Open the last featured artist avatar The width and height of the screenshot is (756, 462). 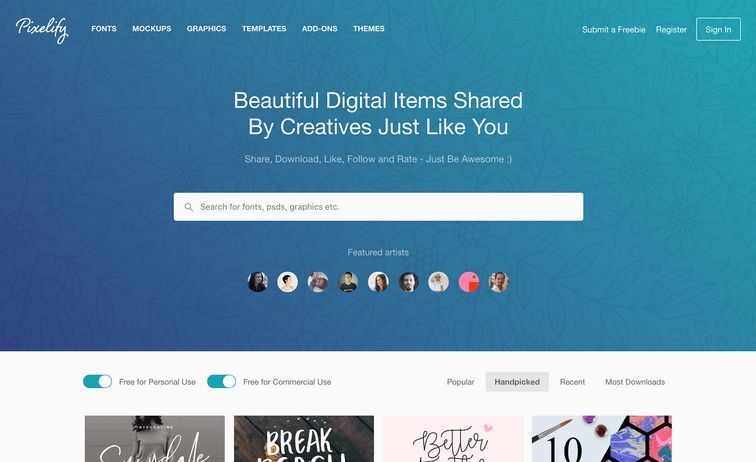coord(499,282)
